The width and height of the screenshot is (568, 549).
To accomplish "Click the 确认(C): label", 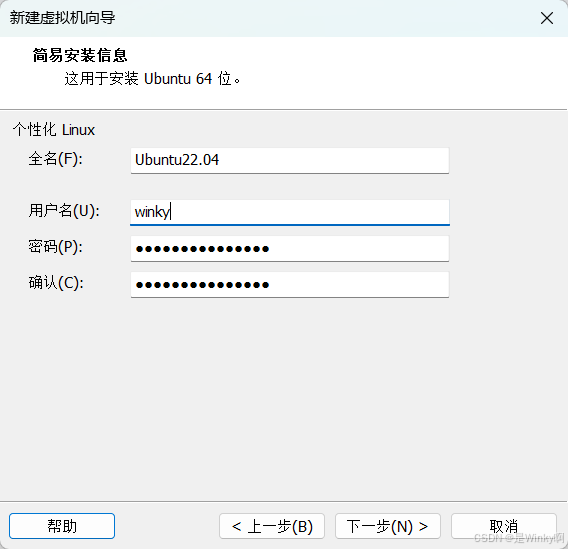I will point(56,283).
